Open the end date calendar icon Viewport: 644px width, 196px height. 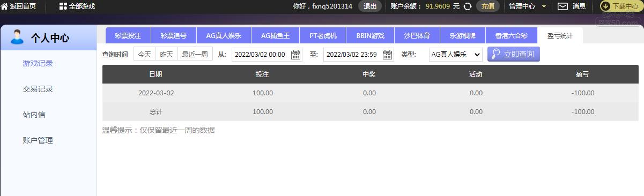click(x=387, y=55)
